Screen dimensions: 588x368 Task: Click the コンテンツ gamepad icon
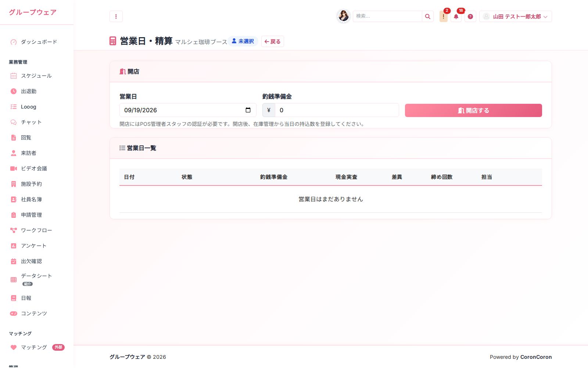pos(14,314)
